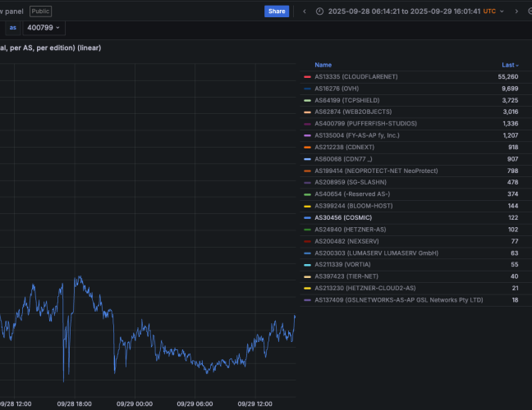
Task: Shift time range backward with left arrow
Action: [x=305, y=11]
